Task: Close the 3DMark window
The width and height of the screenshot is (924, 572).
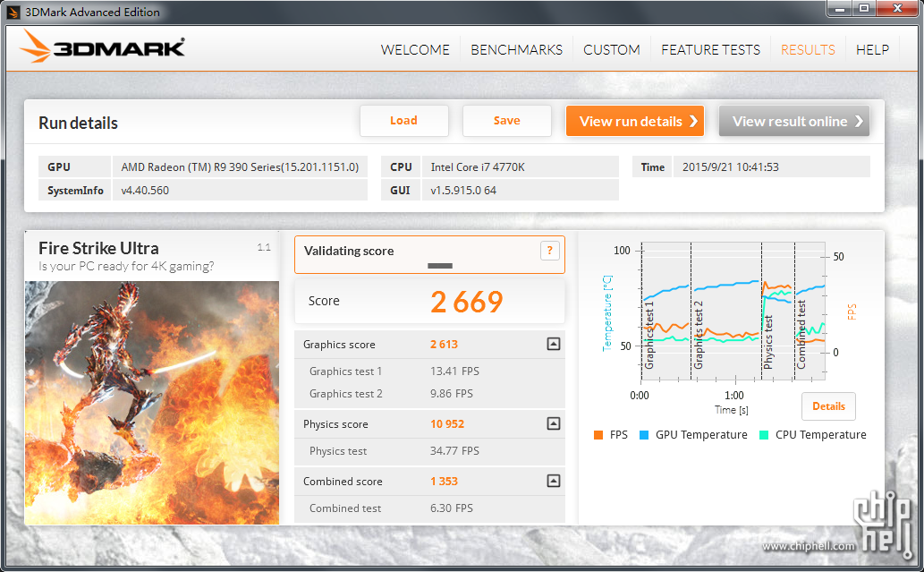Action: (x=897, y=8)
